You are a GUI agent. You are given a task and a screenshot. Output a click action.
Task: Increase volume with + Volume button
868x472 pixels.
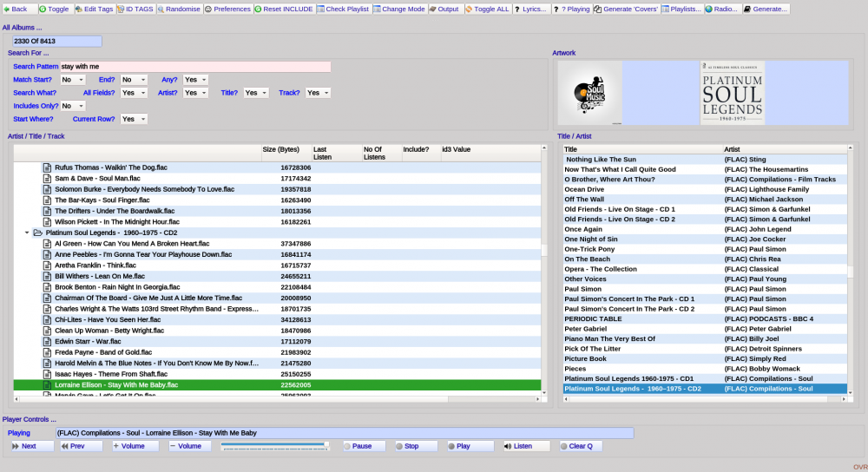(x=135, y=446)
